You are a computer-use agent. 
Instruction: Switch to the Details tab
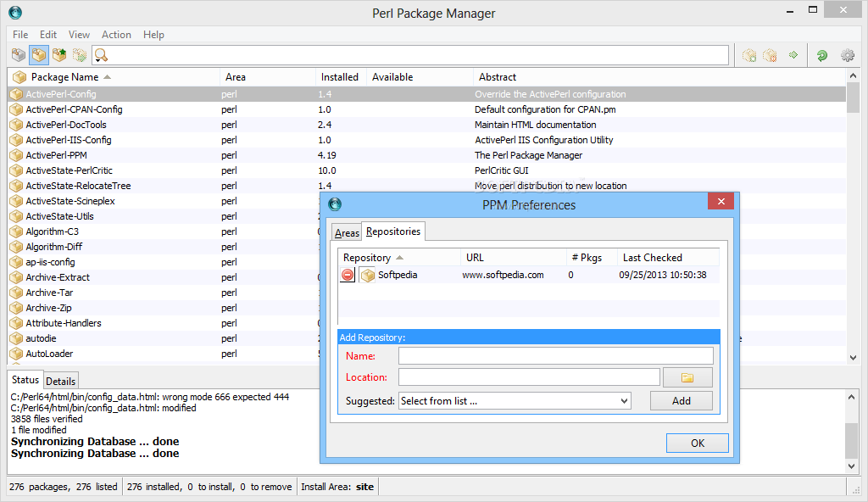[60, 382]
